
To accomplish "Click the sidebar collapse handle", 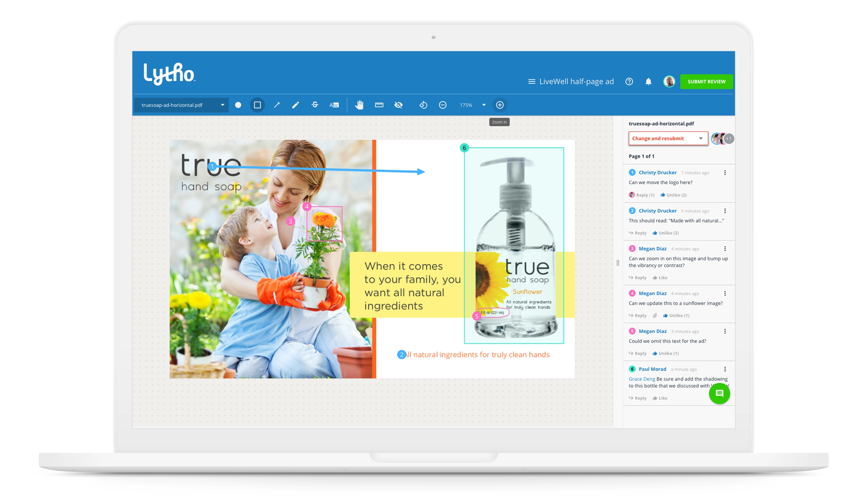I will pyautogui.click(x=618, y=263).
